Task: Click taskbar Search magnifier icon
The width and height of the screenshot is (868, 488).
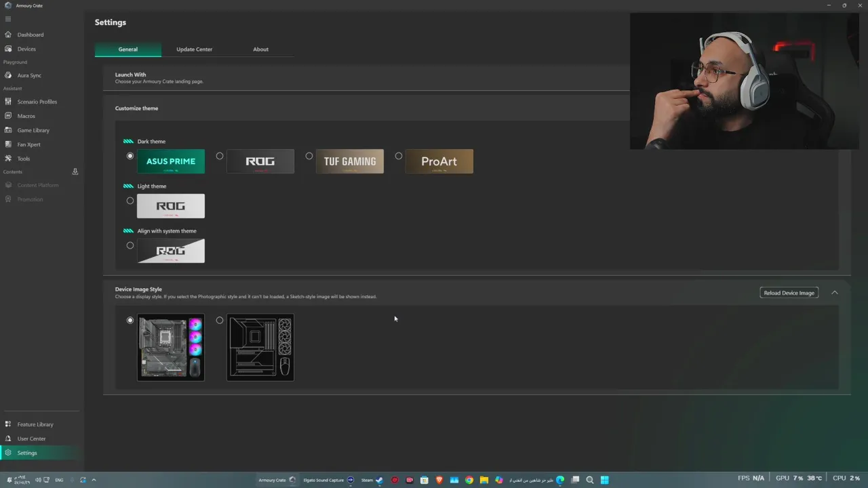Action: [x=590, y=480]
